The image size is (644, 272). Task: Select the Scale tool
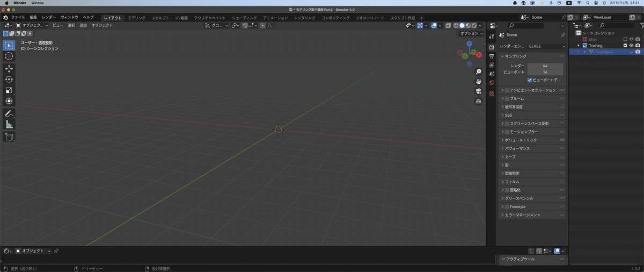tap(9, 90)
